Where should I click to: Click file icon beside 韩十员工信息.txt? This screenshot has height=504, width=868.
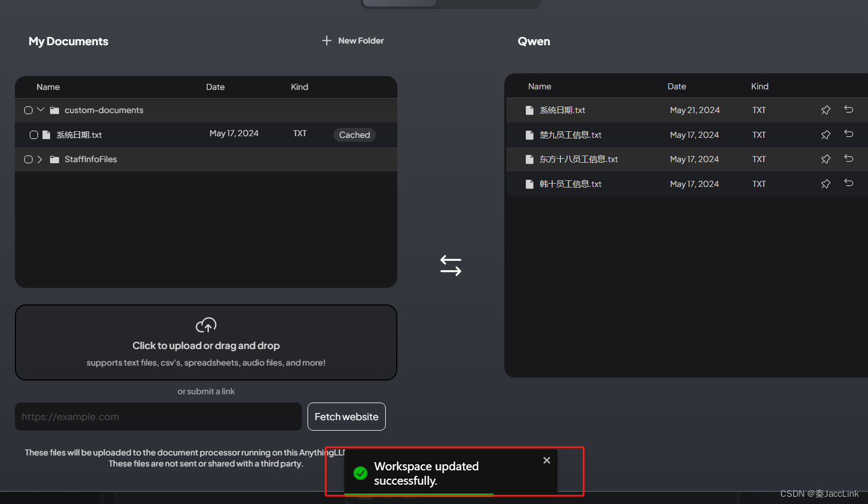point(530,184)
